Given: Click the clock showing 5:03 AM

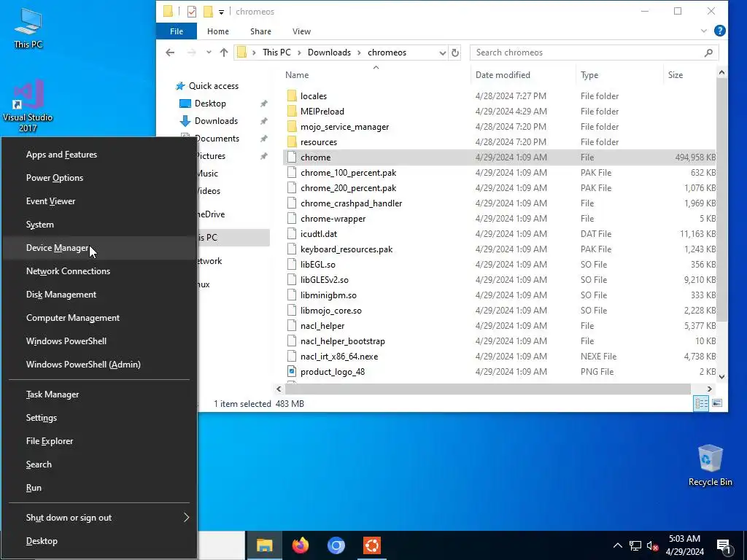Looking at the screenshot, I should point(684,545).
